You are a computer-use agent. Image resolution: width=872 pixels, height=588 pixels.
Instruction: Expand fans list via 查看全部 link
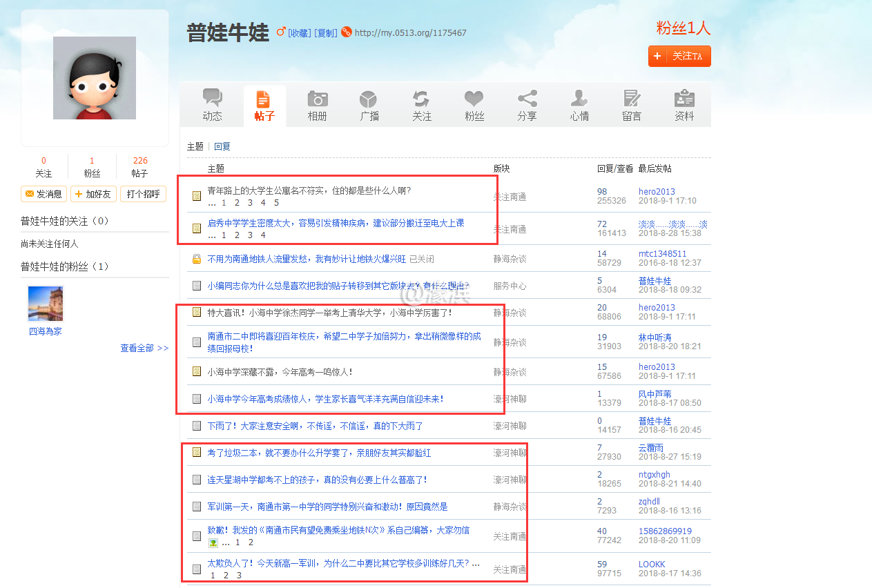[x=144, y=349]
